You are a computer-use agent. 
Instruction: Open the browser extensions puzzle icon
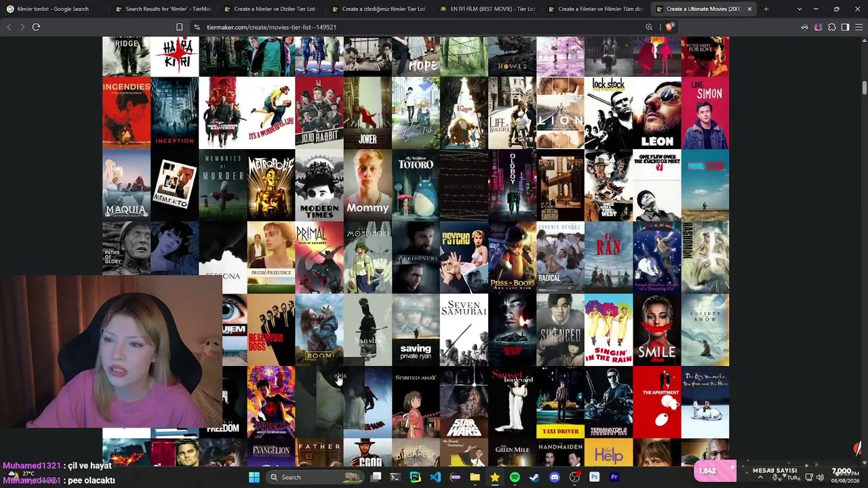(x=832, y=27)
